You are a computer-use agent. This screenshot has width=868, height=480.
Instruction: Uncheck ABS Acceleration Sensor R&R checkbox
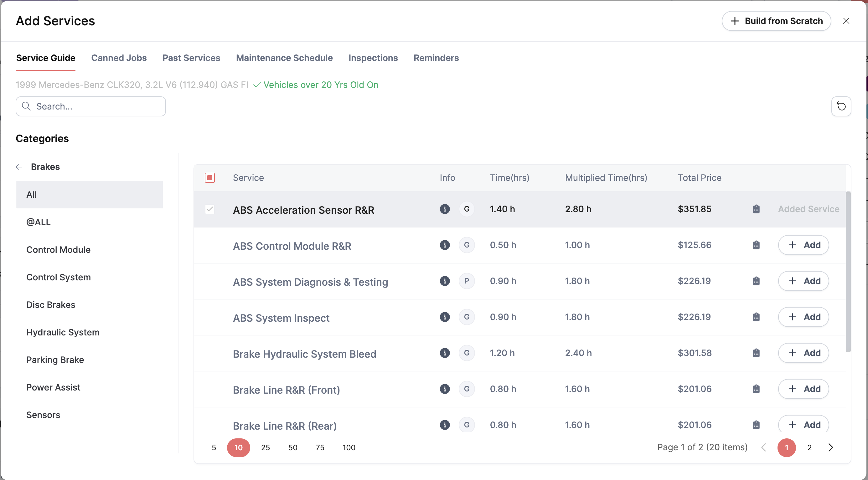[x=209, y=209]
